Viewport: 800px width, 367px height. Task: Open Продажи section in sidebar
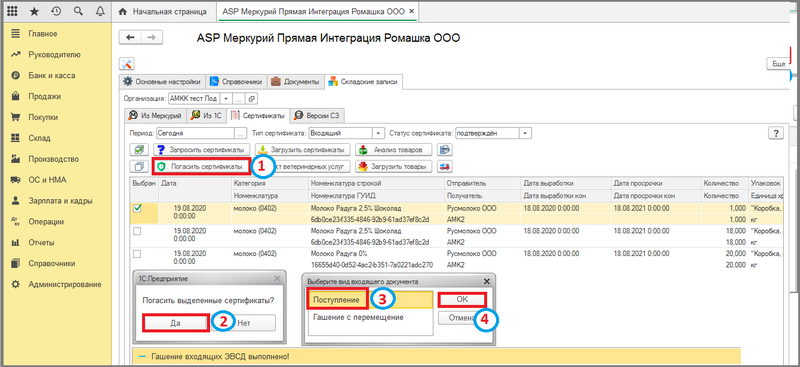click(45, 96)
